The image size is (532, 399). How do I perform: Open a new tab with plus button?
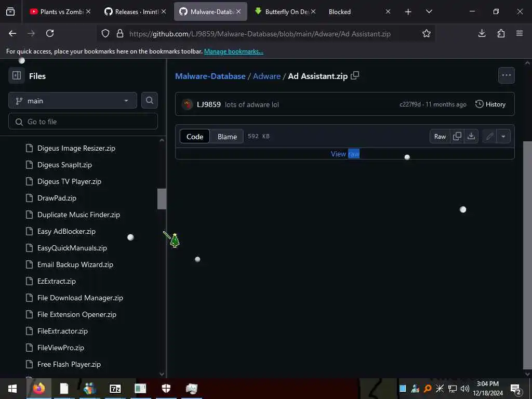[x=408, y=12]
